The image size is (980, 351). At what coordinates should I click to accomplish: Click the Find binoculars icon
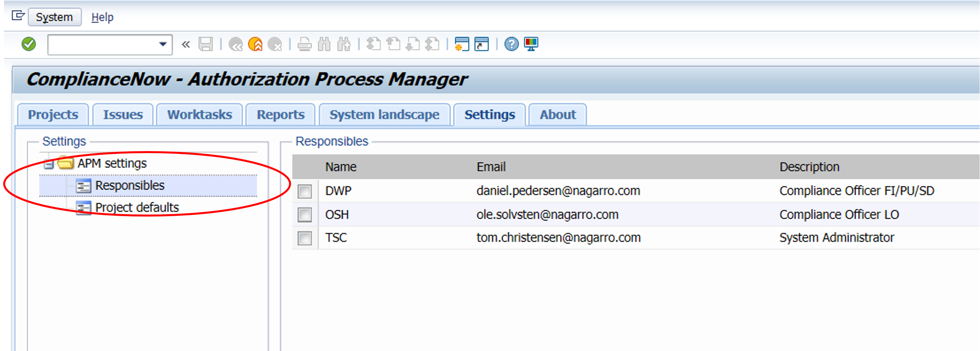[324, 44]
